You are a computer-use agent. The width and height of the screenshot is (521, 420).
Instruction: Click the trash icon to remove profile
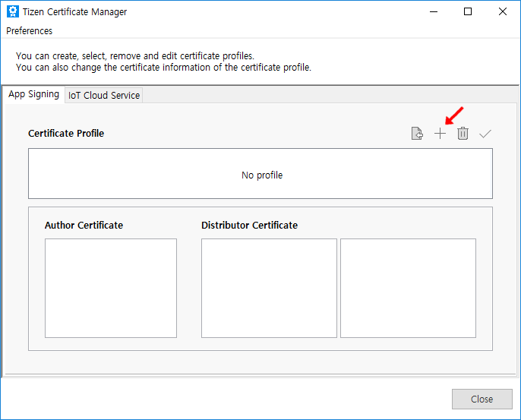tap(463, 134)
